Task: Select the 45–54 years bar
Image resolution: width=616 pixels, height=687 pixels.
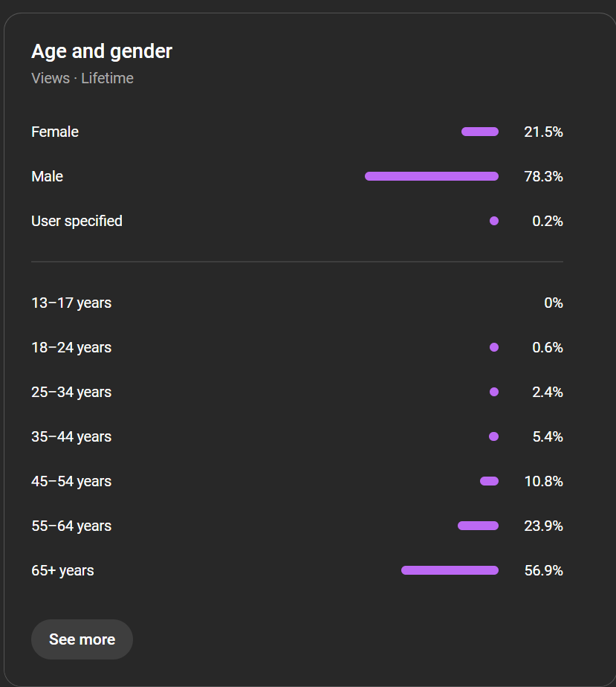Action: [x=490, y=481]
